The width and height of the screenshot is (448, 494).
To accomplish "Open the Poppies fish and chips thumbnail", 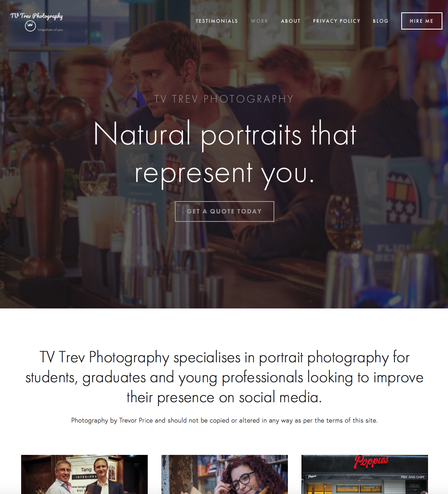I will click(x=365, y=474).
